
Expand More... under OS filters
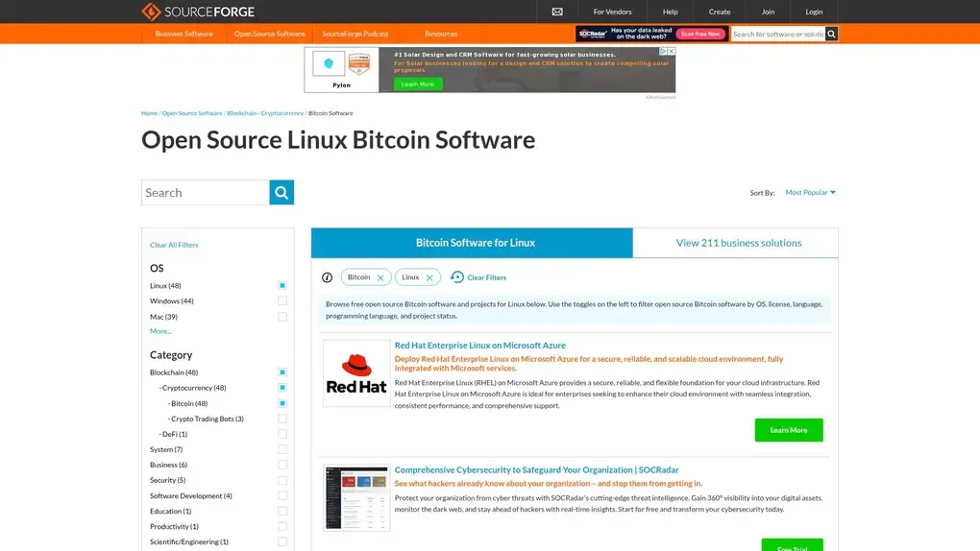click(160, 331)
